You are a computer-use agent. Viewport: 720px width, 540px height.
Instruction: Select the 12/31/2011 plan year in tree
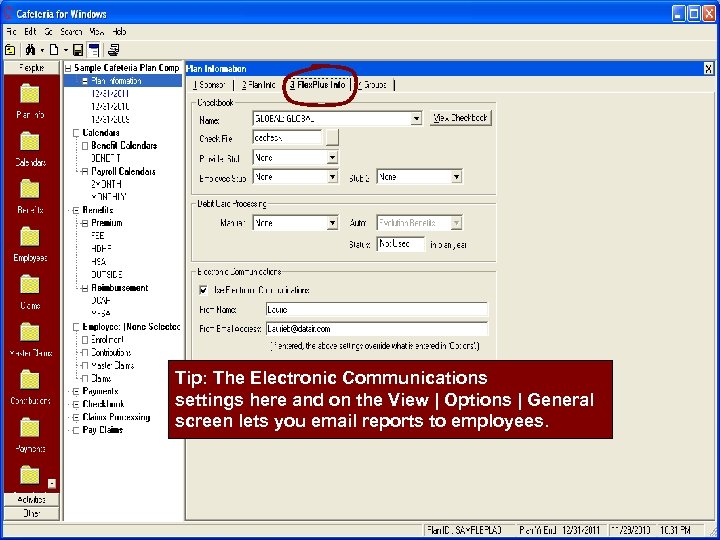pyautogui.click(x=110, y=94)
